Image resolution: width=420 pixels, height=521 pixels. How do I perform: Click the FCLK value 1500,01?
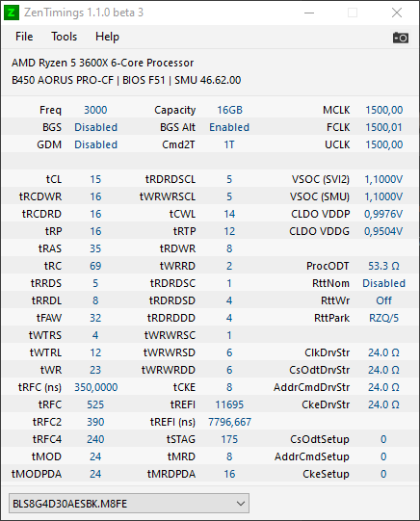tap(383, 127)
